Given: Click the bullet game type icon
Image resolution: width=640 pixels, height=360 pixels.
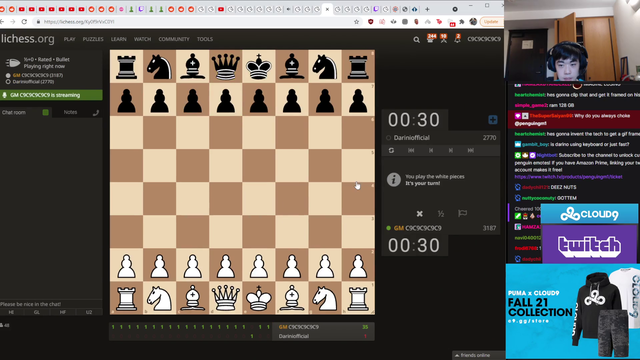Looking at the screenshot, I should [13, 62].
